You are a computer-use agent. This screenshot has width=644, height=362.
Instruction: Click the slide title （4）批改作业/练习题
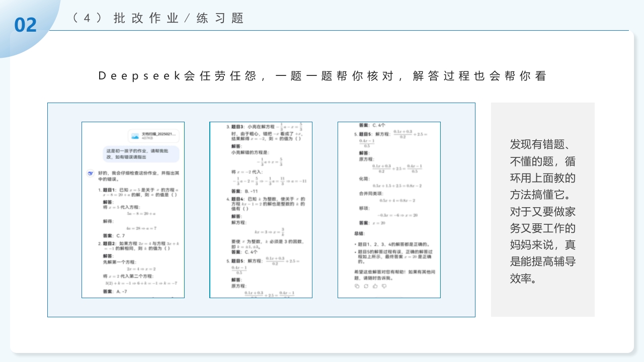(x=157, y=18)
